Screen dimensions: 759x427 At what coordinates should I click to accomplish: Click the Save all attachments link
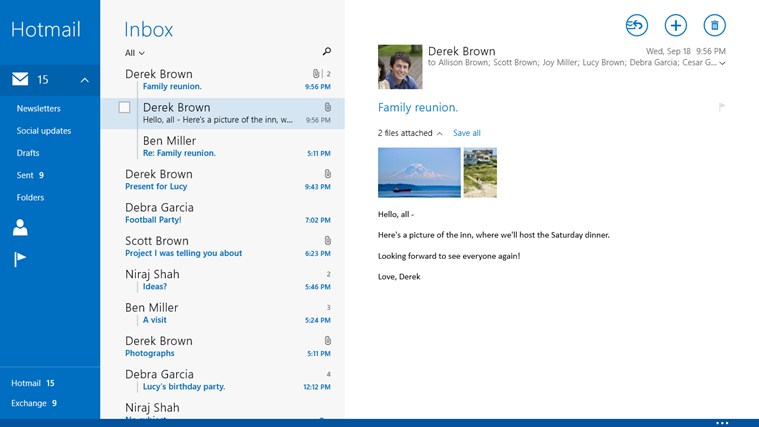click(467, 133)
